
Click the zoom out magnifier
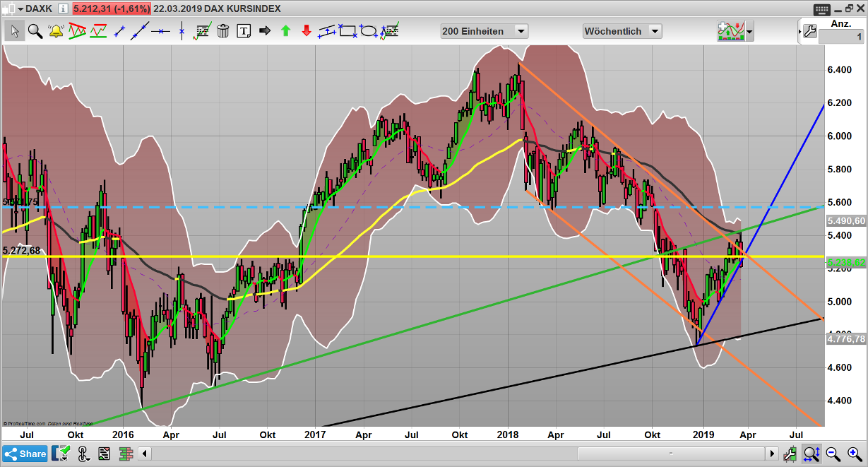pyautogui.click(x=833, y=454)
